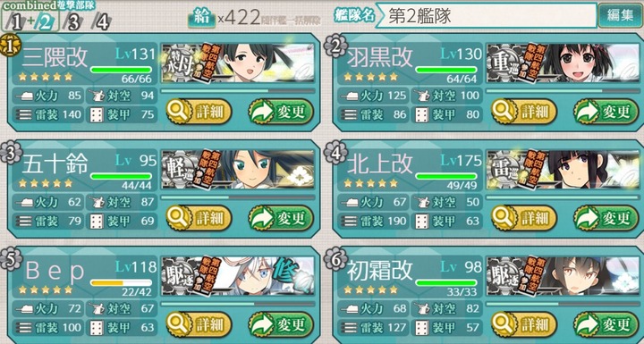Click Bep's yellow HP bar
Viewport: 644px width, 344px height.
coord(121,283)
